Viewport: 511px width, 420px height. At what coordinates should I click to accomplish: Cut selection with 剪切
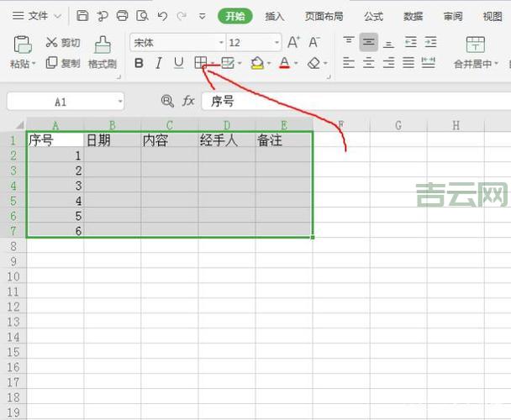point(63,42)
